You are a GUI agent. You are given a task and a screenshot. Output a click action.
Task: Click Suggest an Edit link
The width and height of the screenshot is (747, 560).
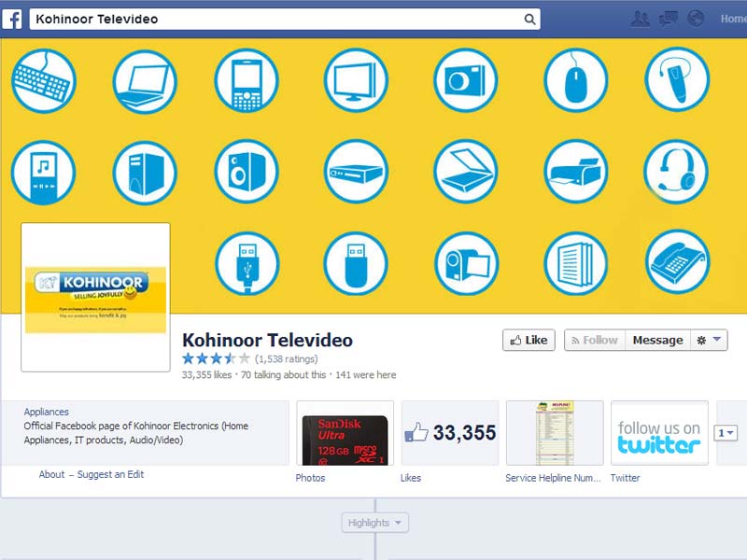(x=110, y=474)
